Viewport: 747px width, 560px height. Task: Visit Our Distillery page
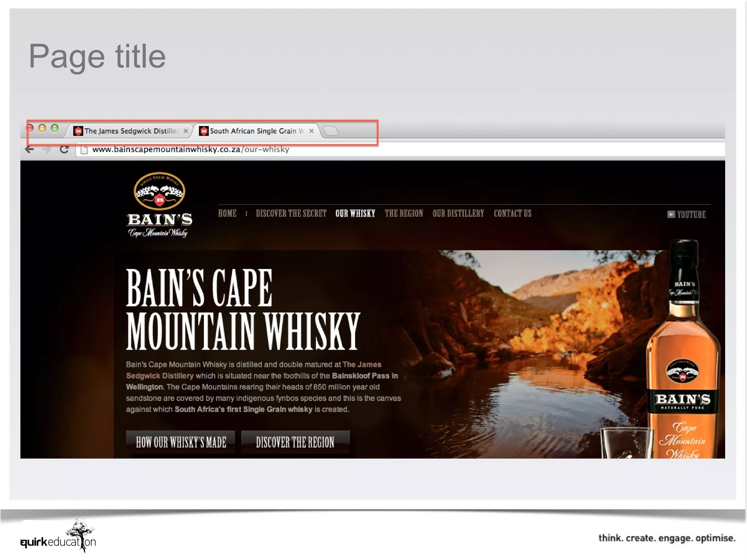(458, 214)
